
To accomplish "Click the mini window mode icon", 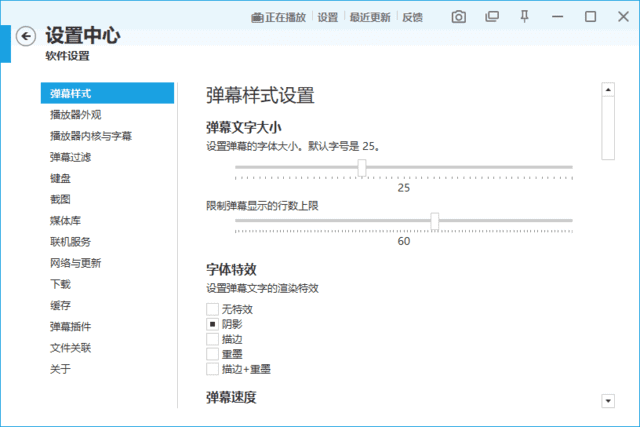I will [491, 17].
